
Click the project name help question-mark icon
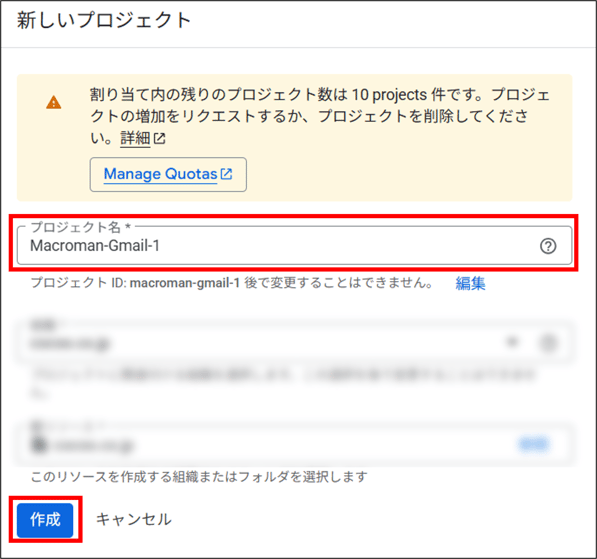click(x=548, y=246)
